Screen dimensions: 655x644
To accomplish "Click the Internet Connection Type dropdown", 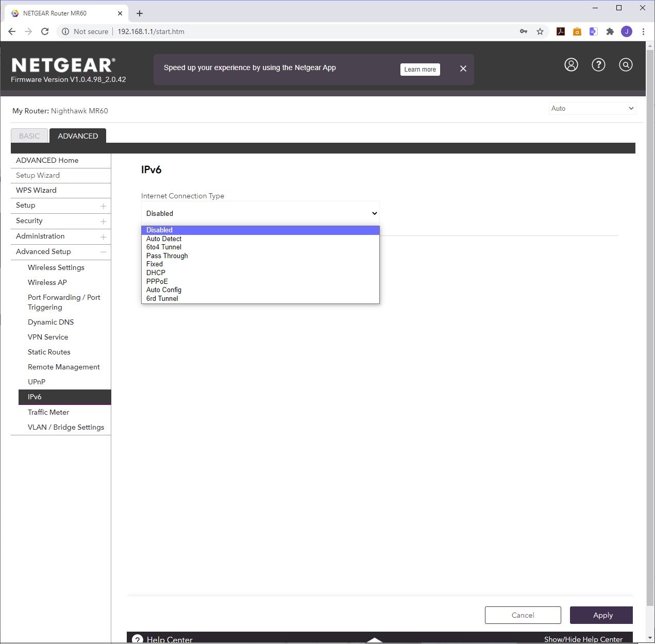I will click(260, 213).
